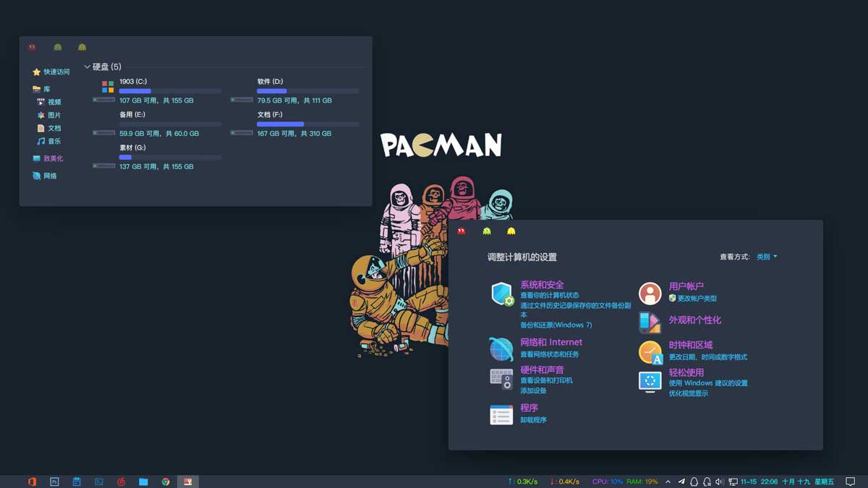The height and width of the screenshot is (488, 868).
Task: Open the 音乐 library folder
Action: pyautogui.click(x=49, y=141)
